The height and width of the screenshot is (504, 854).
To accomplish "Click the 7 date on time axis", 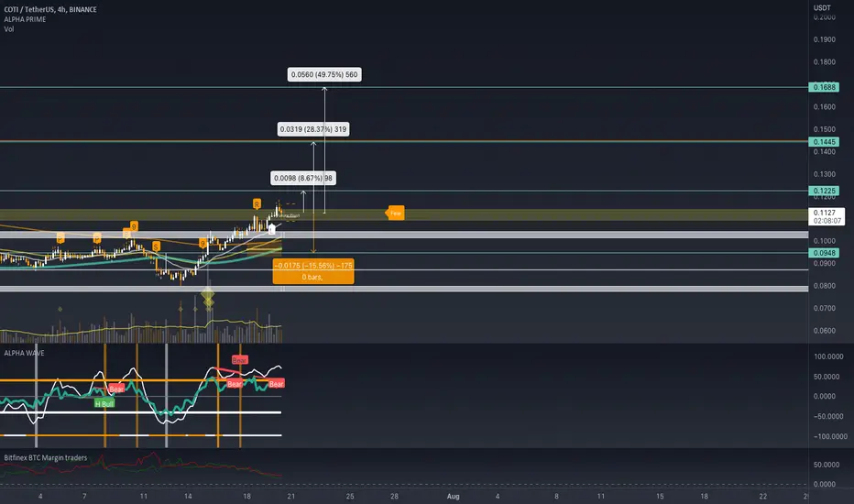I will pyautogui.click(x=84, y=497).
